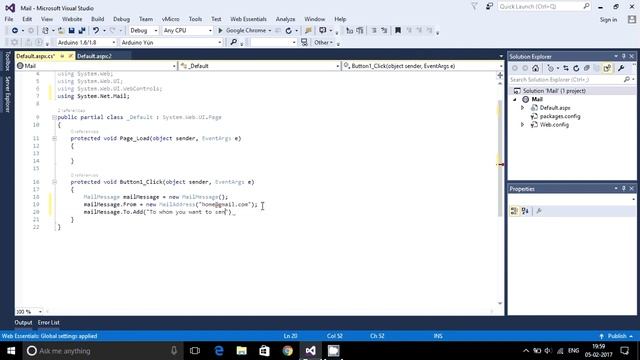
Task: Click the notifications flag icon in title bar
Action: 474,7
